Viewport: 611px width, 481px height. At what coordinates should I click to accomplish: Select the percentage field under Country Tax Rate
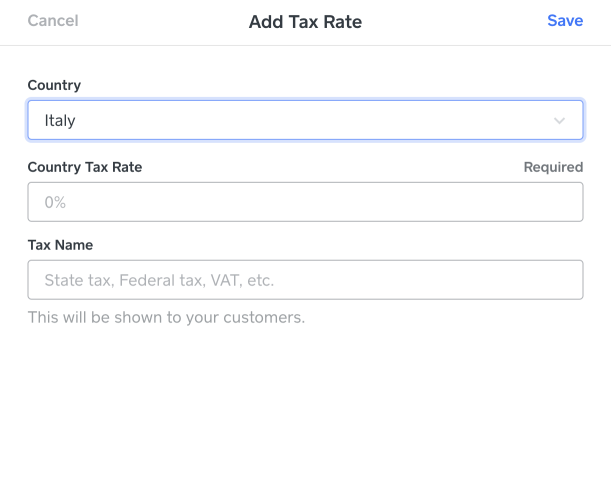[x=305, y=202]
